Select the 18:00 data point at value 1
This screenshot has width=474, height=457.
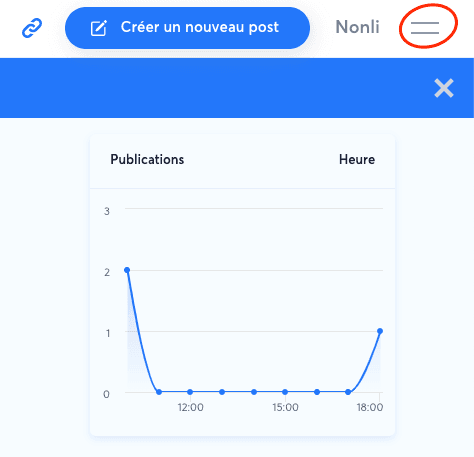380,331
